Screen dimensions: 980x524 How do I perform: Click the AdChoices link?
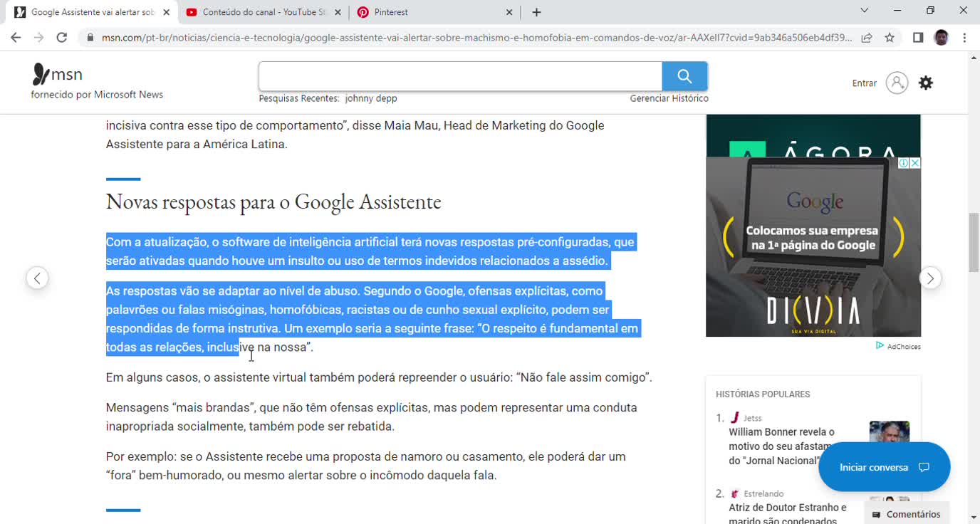pyautogui.click(x=898, y=346)
